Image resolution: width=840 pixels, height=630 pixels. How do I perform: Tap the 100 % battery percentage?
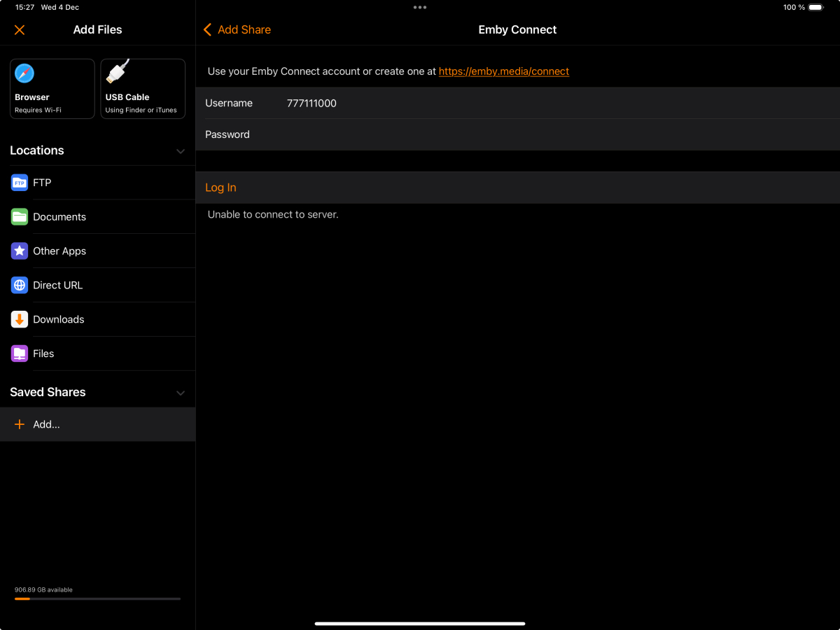point(794,7)
